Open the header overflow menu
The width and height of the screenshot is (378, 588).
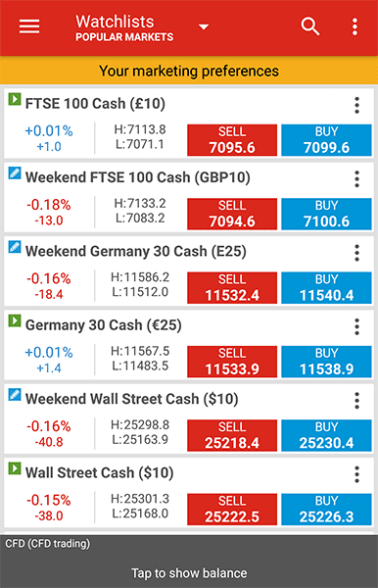click(354, 26)
